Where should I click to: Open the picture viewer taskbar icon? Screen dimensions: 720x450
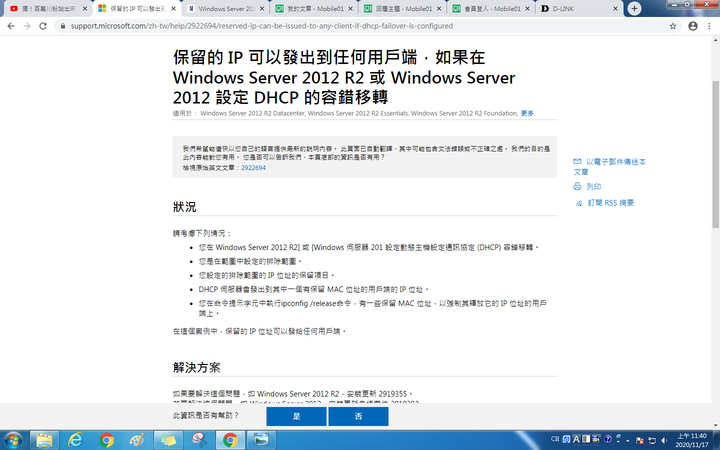point(261,440)
